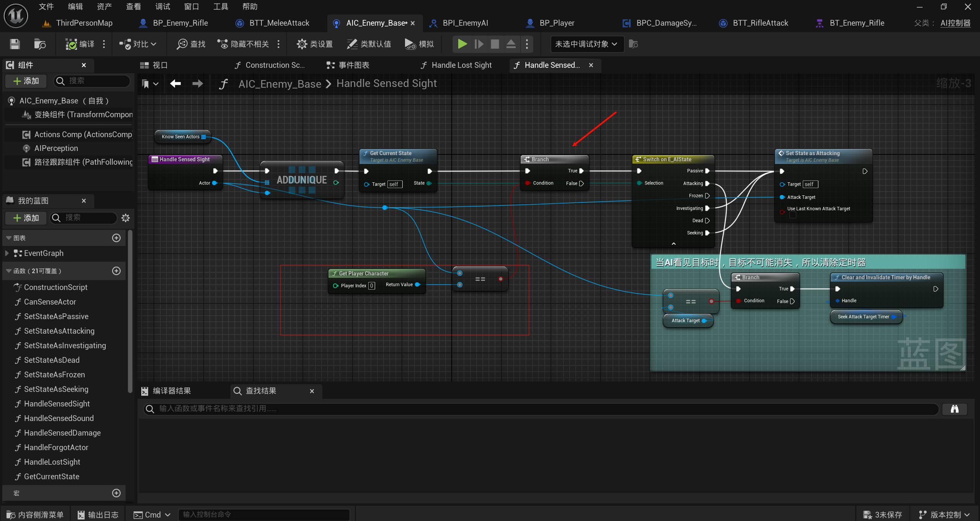Click the find references search field
The width and height of the screenshot is (980, 521).
coord(540,409)
